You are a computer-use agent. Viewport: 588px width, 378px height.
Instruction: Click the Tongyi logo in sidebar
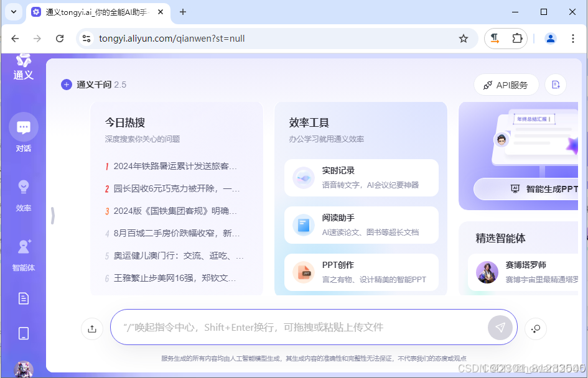[23, 67]
